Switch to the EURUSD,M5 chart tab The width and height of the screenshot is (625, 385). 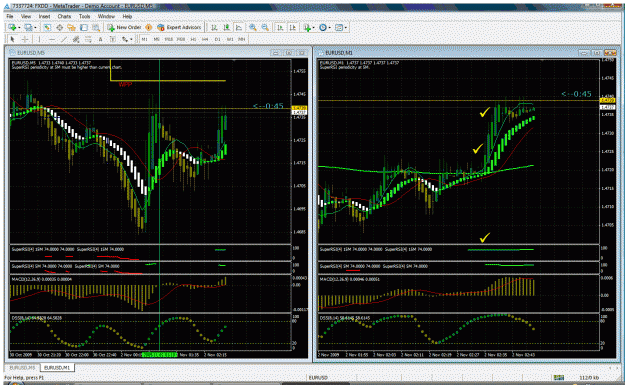point(22,367)
